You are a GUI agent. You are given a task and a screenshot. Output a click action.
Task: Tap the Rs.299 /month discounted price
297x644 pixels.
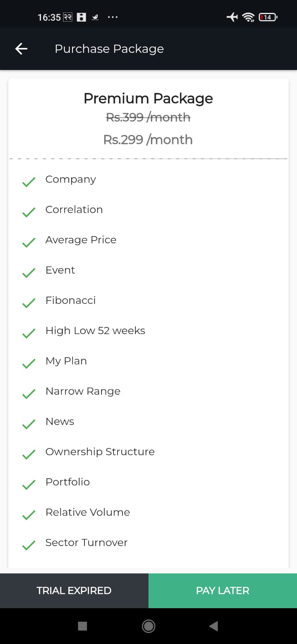pos(148,140)
